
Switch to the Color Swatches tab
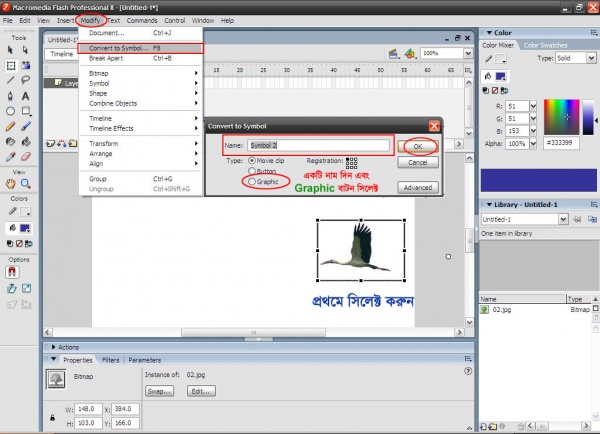545,45
